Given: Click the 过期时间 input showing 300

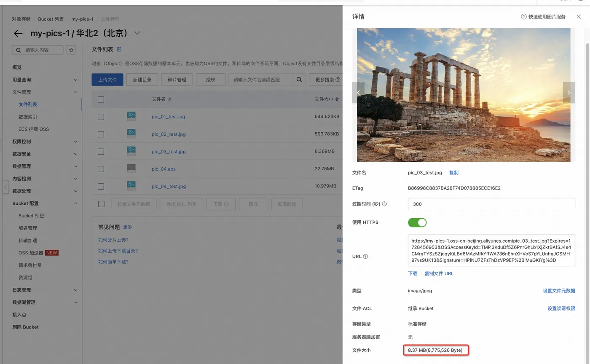Looking at the screenshot, I should coord(491,204).
